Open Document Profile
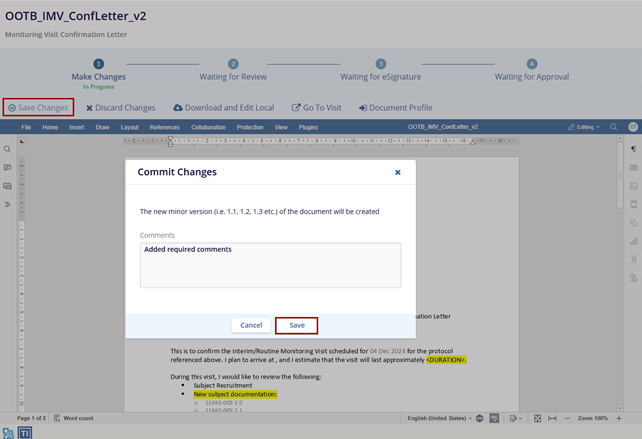This screenshot has height=439, width=642. 395,107
